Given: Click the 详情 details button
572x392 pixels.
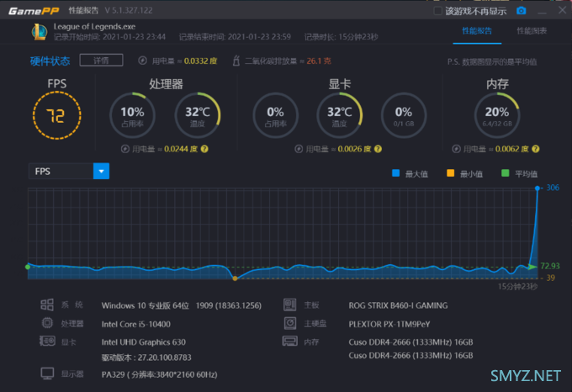Looking at the screenshot, I should (x=101, y=61).
